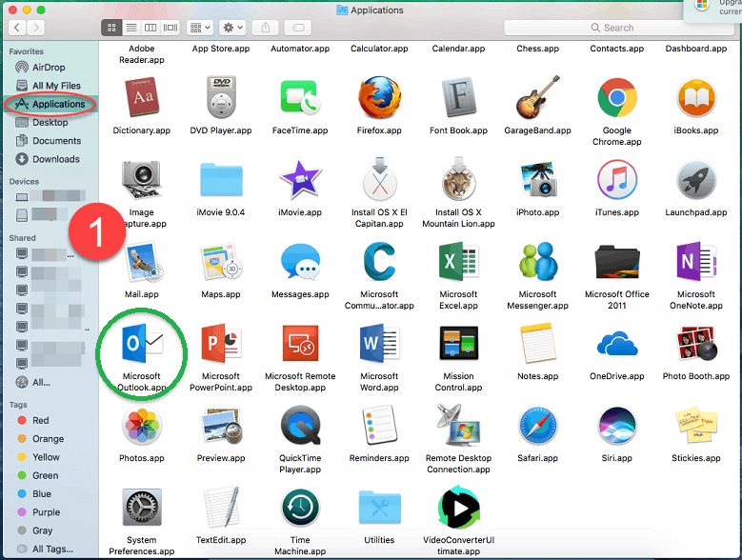This screenshot has height=560, width=742.
Task: Switch to icon view
Action: click(111, 28)
